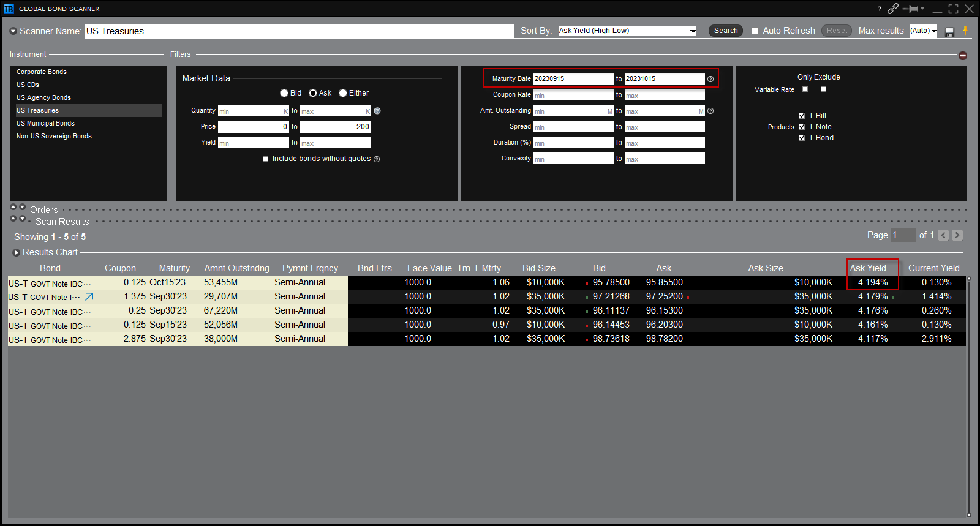Click the Reset button
The height and width of the screenshot is (526, 980).
coord(837,31)
